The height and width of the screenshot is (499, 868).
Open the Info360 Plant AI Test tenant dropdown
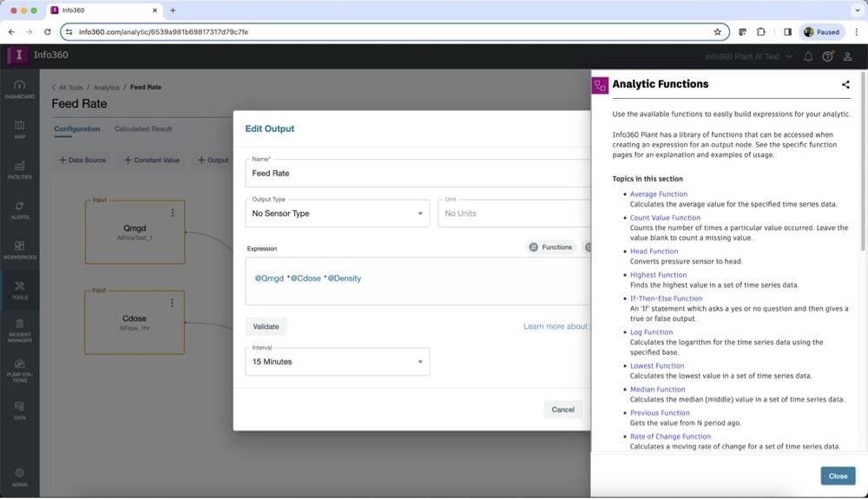[748, 56]
